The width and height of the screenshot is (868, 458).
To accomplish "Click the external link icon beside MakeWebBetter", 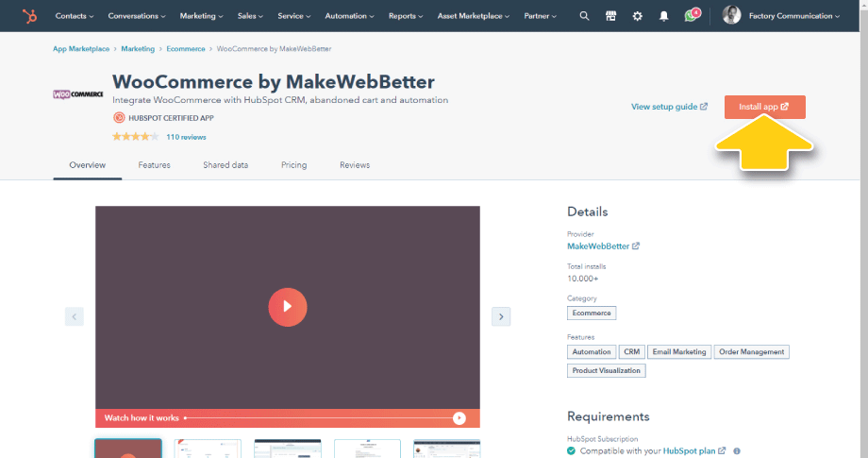I will (x=636, y=246).
